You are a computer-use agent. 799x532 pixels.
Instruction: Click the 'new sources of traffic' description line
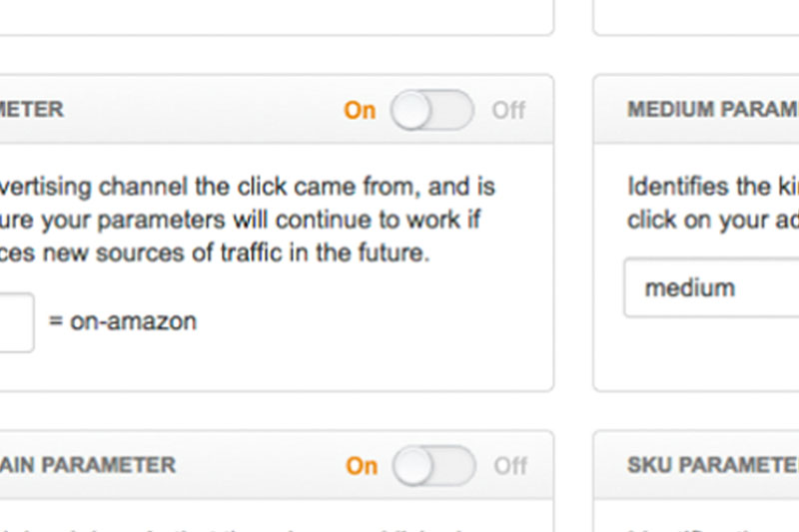click(215, 254)
